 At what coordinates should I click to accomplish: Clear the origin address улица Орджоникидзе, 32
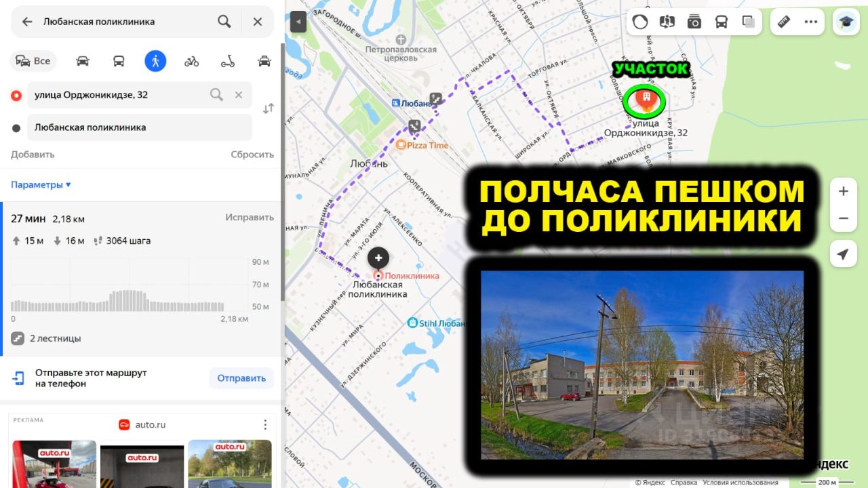pyautogui.click(x=239, y=95)
